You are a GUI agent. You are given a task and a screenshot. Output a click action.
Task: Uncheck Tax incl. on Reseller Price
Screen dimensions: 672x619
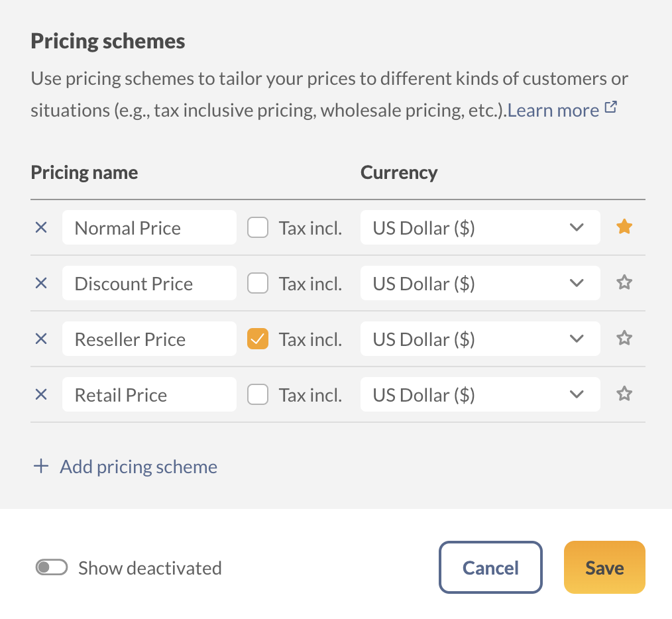tap(258, 339)
